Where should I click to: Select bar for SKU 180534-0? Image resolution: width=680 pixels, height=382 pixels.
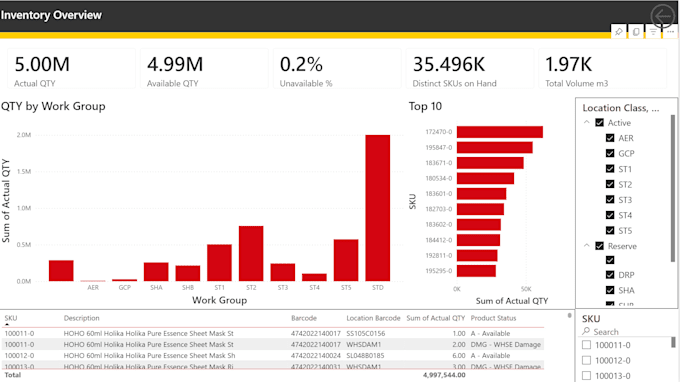pos(485,178)
